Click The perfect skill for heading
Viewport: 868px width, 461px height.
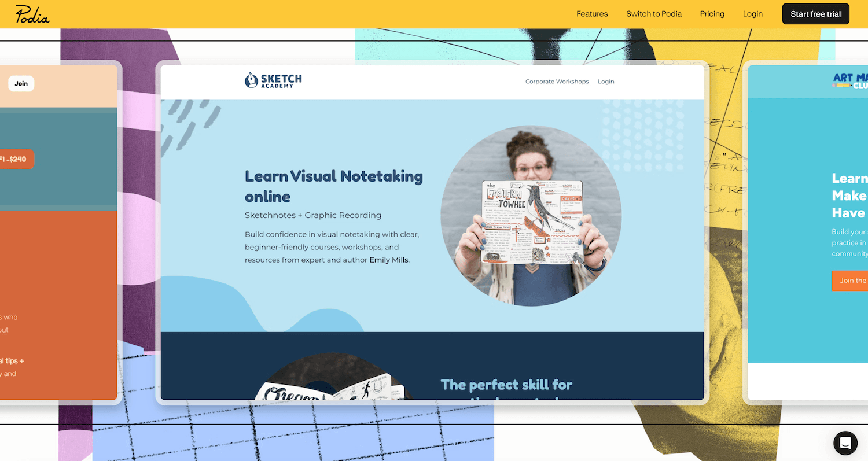click(x=506, y=385)
